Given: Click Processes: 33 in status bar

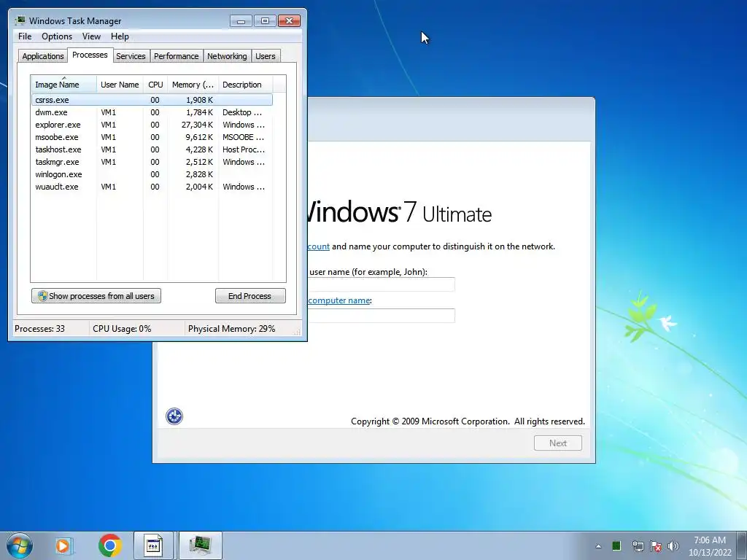Looking at the screenshot, I should pyautogui.click(x=39, y=329).
